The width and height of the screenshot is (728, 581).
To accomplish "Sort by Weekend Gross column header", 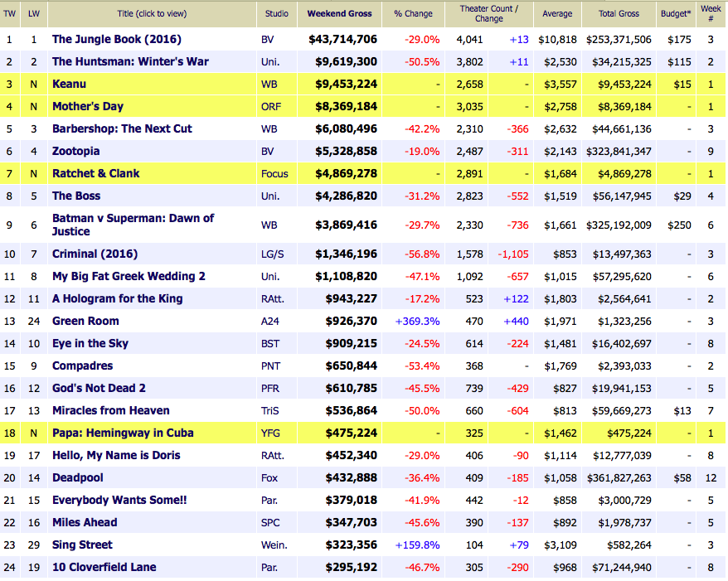I will (x=339, y=13).
